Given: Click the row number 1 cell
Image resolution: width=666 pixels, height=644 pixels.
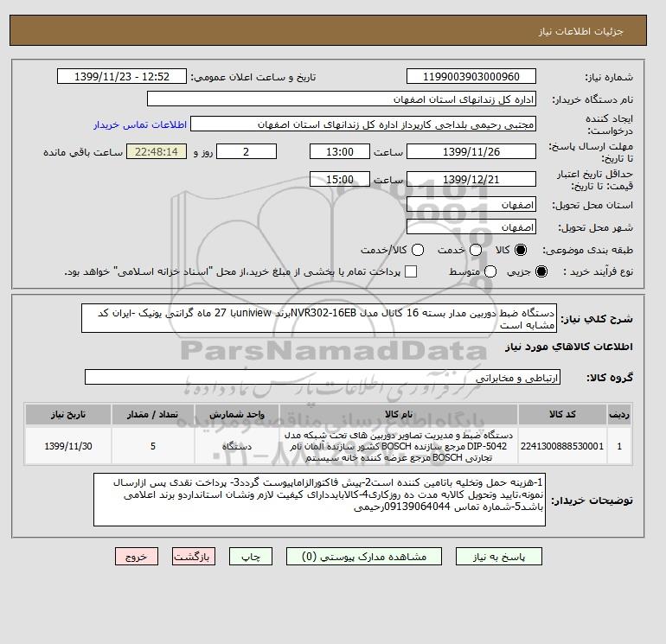Looking at the screenshot, I should click(619, 446).
